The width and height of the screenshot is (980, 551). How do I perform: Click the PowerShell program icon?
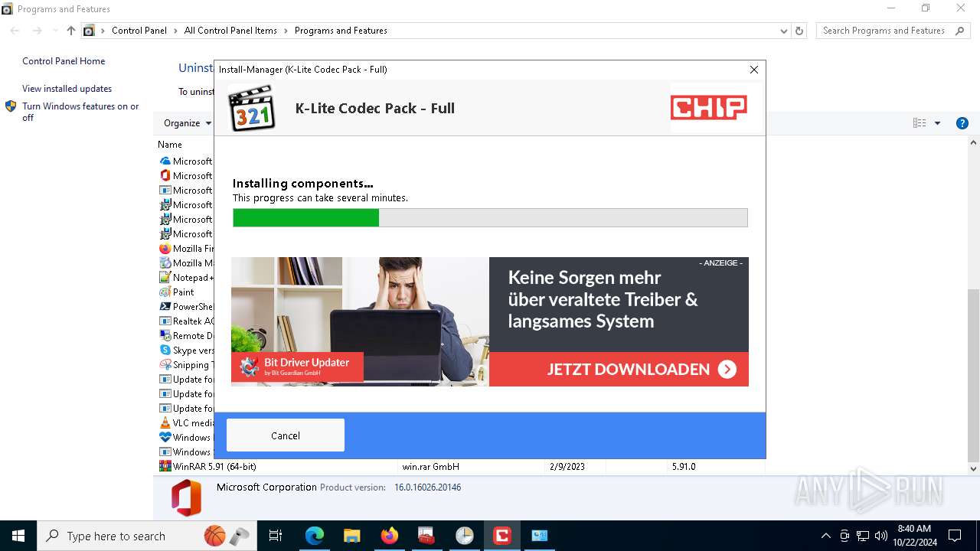pos(165,306)
